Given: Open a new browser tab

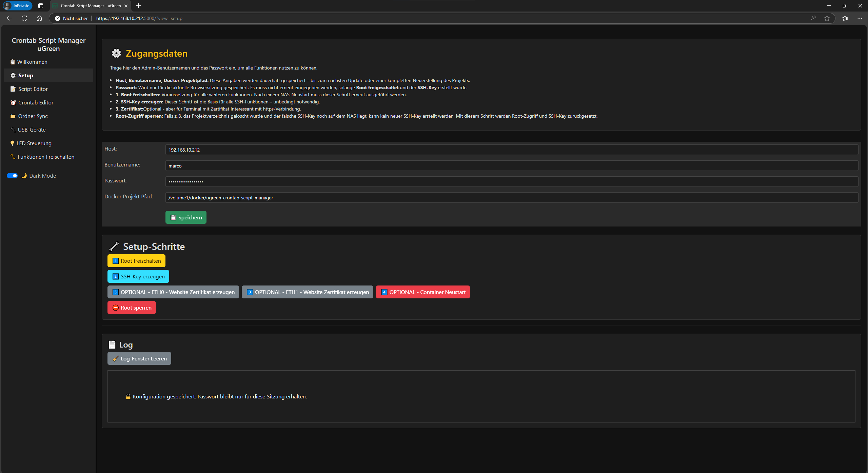Looking at the screenshot, I should (x=138, y=6).
